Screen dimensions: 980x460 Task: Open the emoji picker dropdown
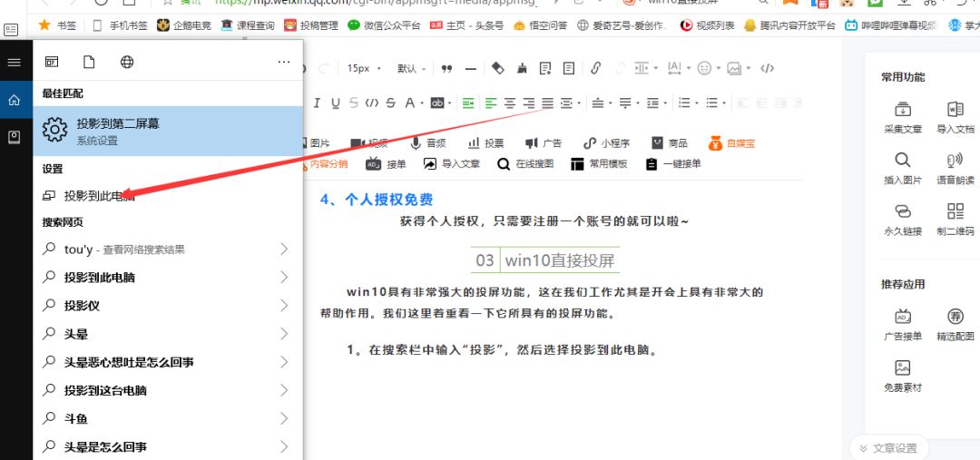[708, 68]
